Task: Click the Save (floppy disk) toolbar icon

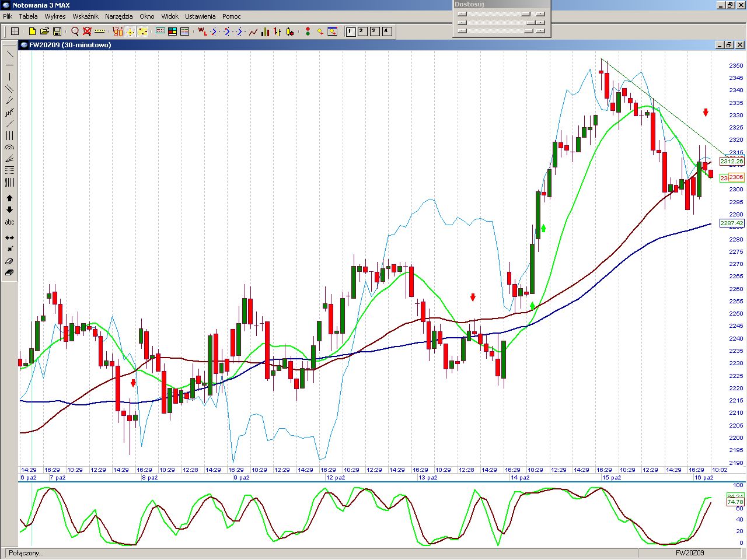Action: [57, 32]
